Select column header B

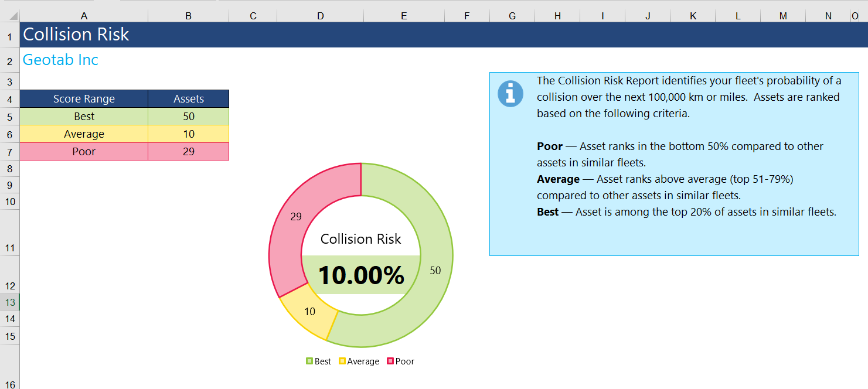click(188, 16)
